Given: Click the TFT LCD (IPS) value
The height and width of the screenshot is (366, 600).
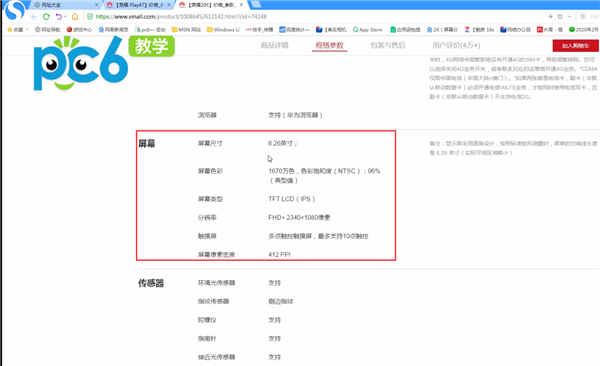Looking at the screenshot, I should [x=292, y=199].
